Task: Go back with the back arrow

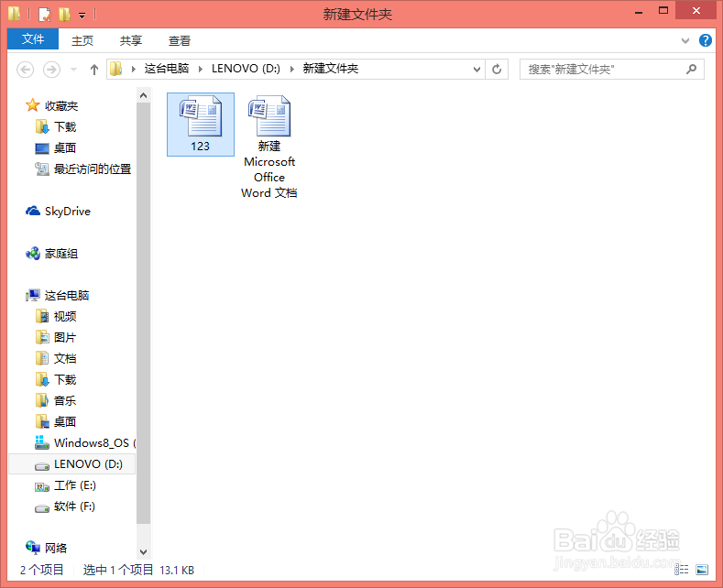Action: coord(25,70)
